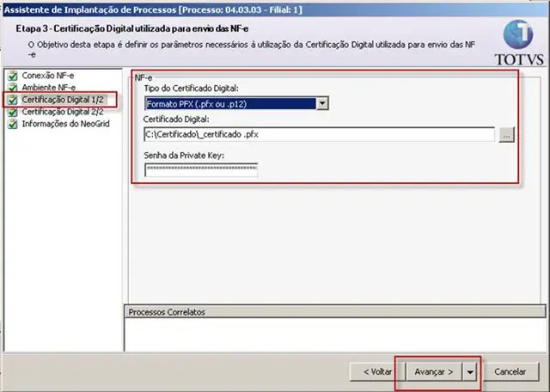550x392 pixels.
Task: Focus the Certificado Digital path field
Action: click(x=319, y=134)
